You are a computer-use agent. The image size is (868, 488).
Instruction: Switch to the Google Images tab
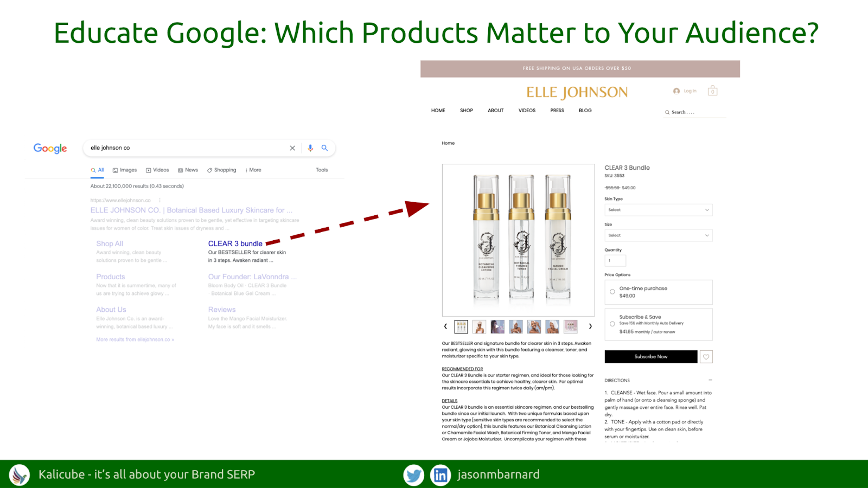coord(125,170)
